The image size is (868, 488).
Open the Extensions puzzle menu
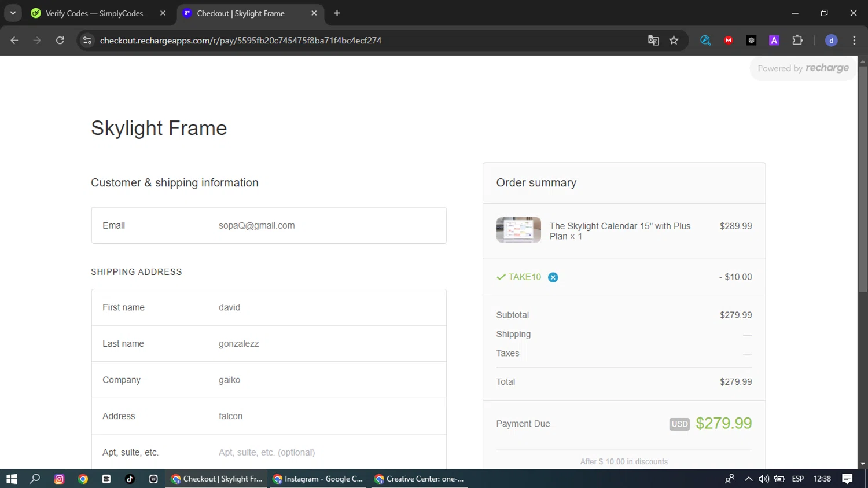[x=797, y=41]
